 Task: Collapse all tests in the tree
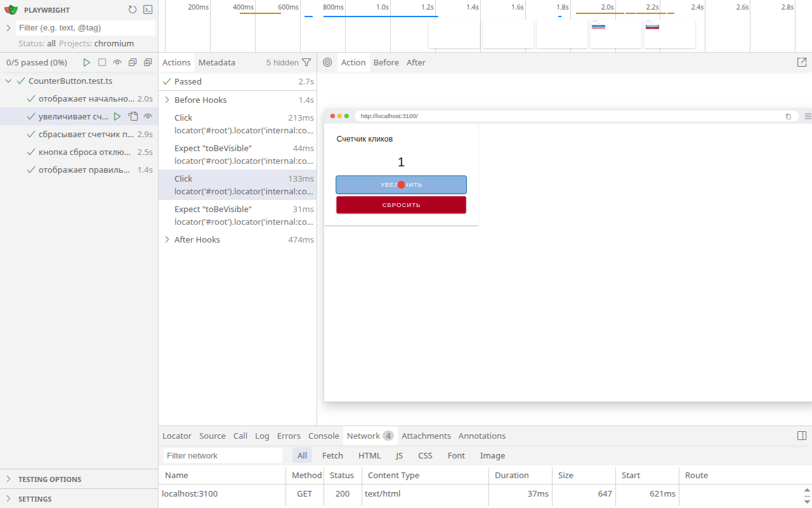(133, 62)
